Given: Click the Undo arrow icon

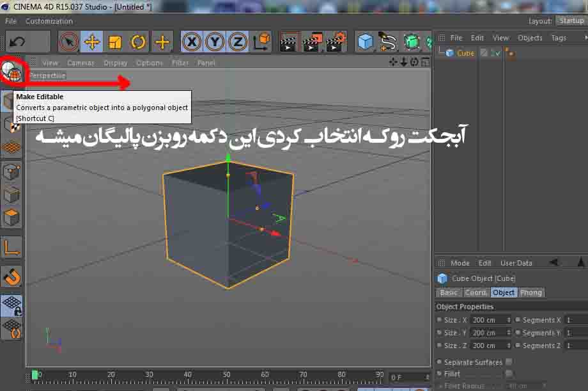Looking at the screenshot, I should click(x=17, y=42).
